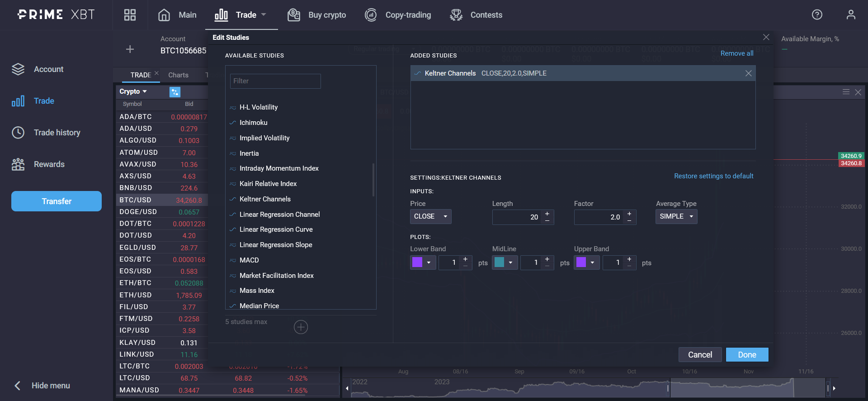This screenshot has width=868, height=401.
Task: Click the Length input field
Action: pyautogui.click(x=516, y=217)
